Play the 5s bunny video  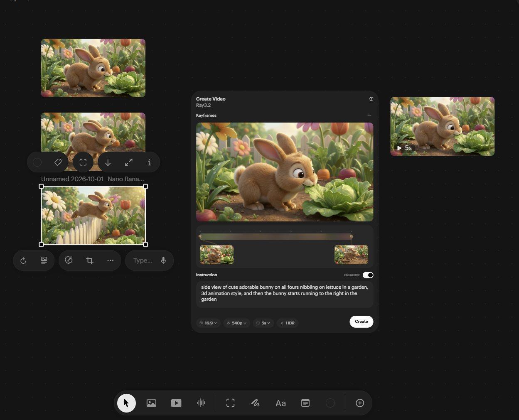pos(399,148)
